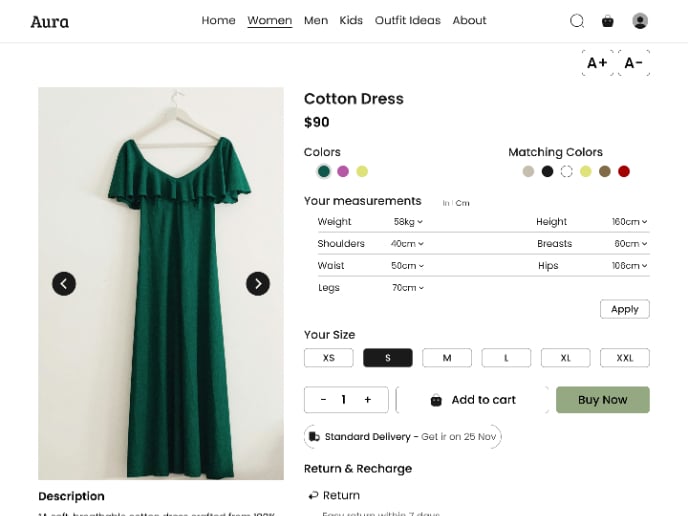The image size is (688, 516).
Task: Click the Return arrow icon
Action: (313, 495)
